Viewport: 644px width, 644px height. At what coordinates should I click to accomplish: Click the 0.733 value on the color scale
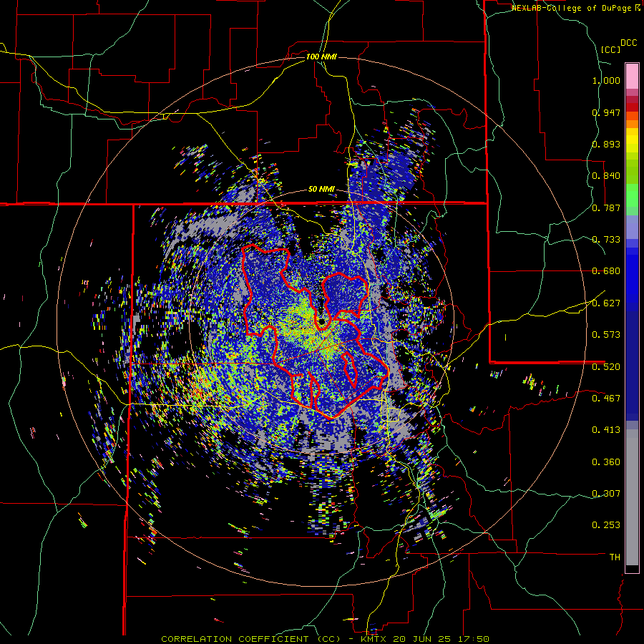coord(606,240)
